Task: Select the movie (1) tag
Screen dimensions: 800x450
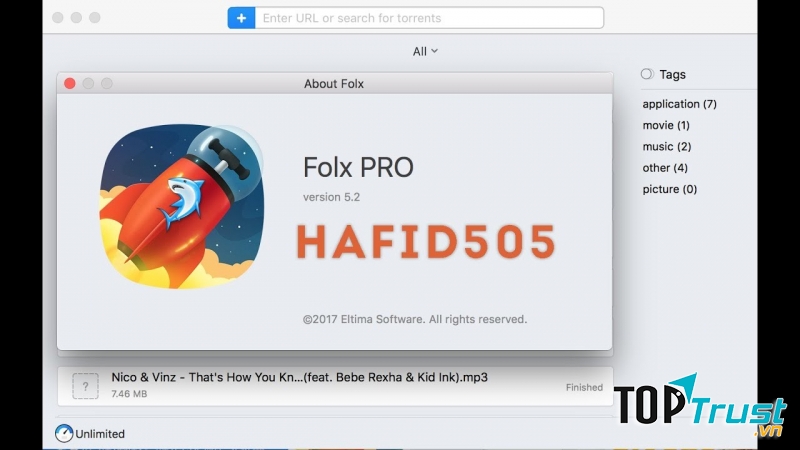Action: (x=666, y=126)
